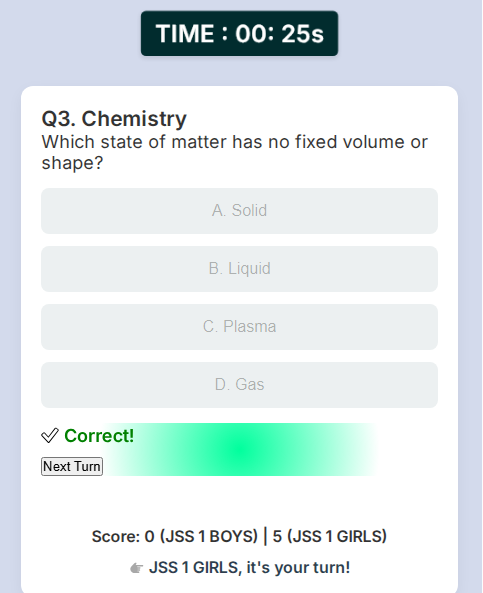The width and height of the screenshot is (483, 593).
Task: Pick answer option C. Plasma
Action: pyautogui.click(x=239, y=327)
